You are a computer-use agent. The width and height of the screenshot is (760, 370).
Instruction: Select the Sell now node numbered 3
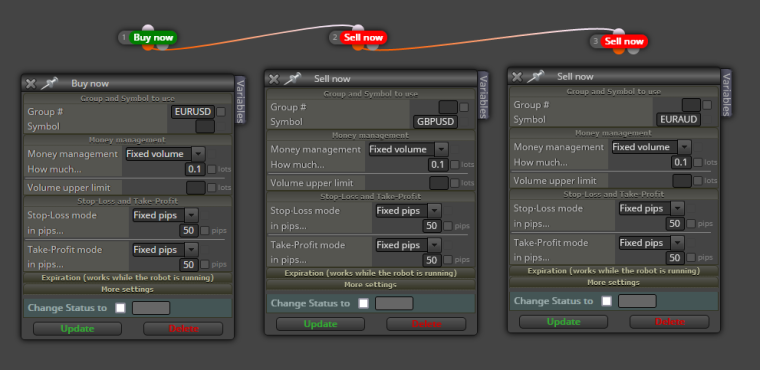(x=624, y=41)
